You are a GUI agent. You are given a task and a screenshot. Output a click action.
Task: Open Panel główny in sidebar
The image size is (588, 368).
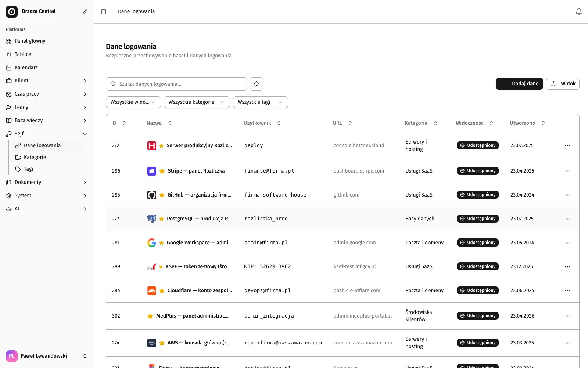click(x=47, y=41)
